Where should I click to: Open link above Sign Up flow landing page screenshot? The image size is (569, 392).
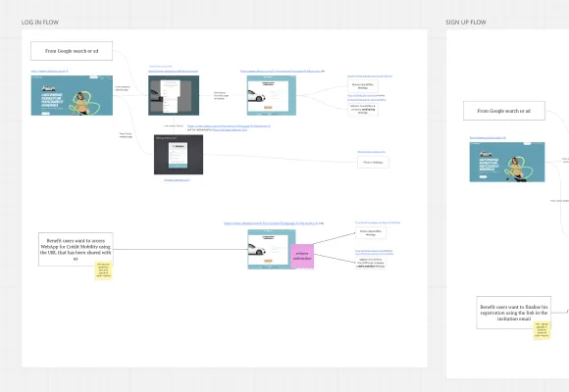point(488,138)
